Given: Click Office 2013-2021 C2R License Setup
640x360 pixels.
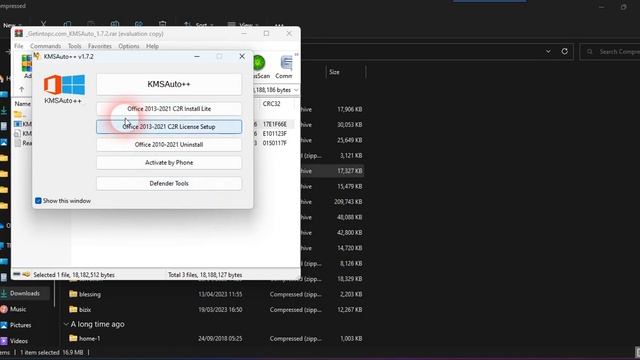Looking at the screenshot, I should click(169, 127).
